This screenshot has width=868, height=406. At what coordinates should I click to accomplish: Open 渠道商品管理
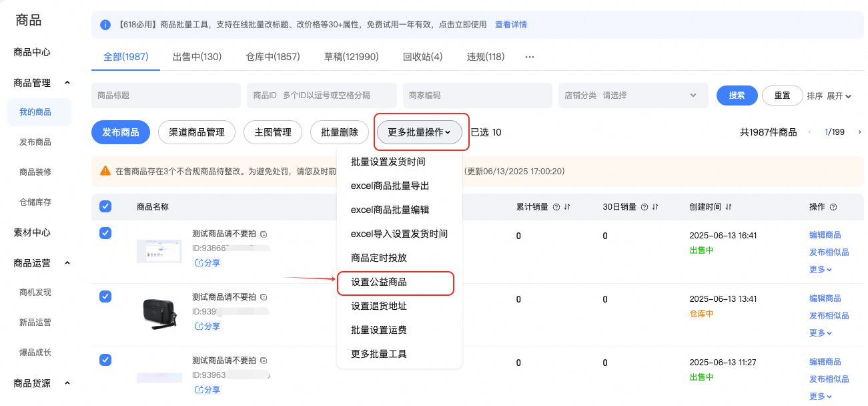click(x=197, y=132)
